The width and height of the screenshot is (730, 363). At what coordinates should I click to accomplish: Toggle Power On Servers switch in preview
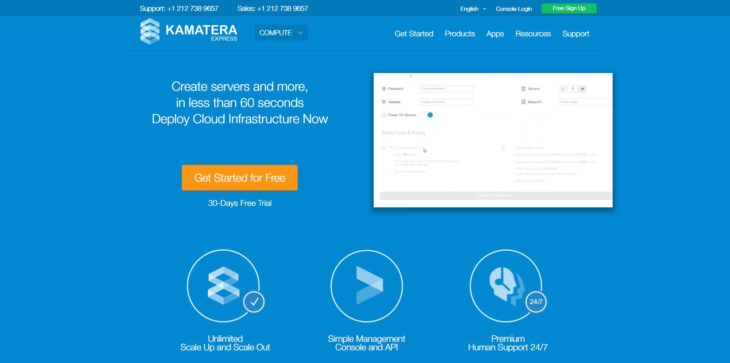click(427, 115)
